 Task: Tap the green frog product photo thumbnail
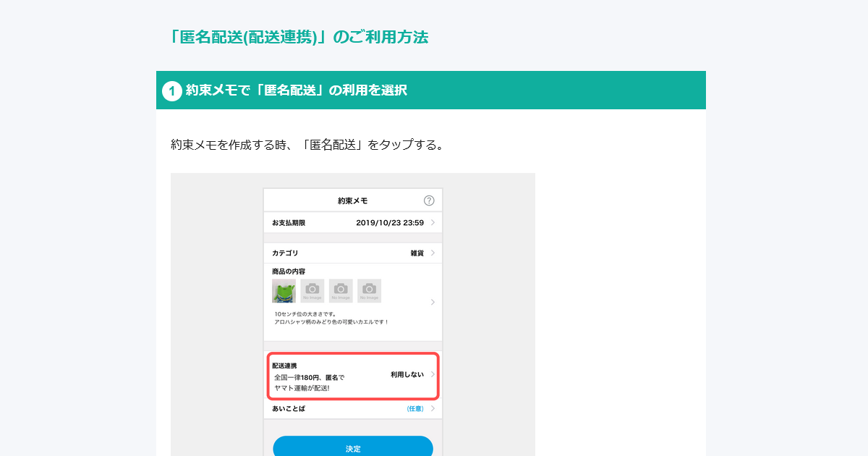283,290
